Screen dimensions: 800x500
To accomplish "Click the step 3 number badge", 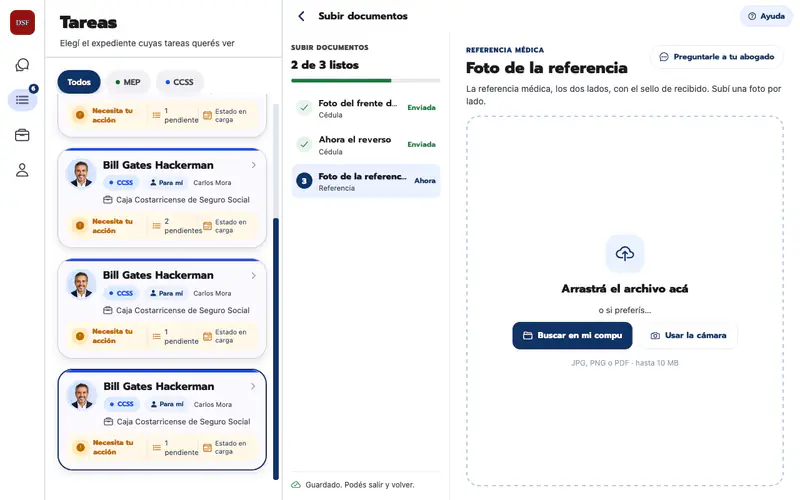I will 304,181.
